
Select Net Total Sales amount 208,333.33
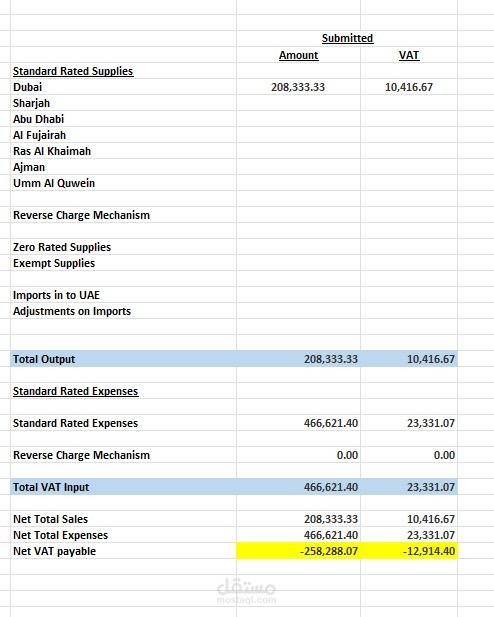pyautogui.click(x=331, y=519)
